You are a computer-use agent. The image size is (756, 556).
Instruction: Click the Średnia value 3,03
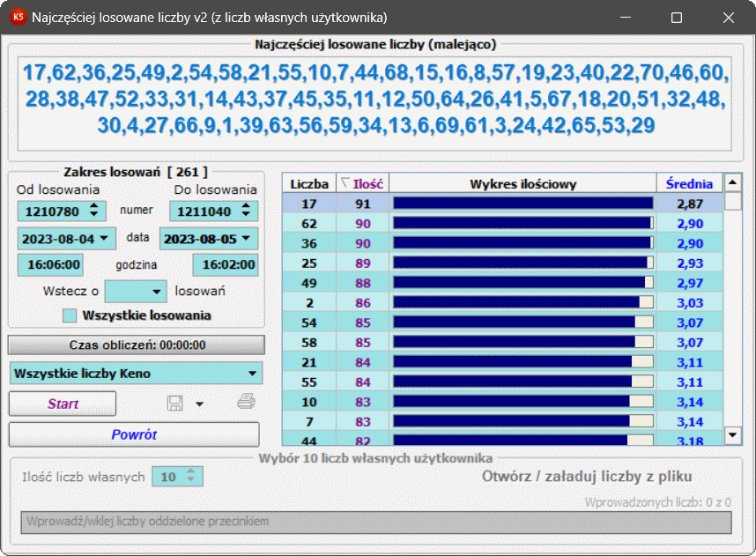pos(689,303)
